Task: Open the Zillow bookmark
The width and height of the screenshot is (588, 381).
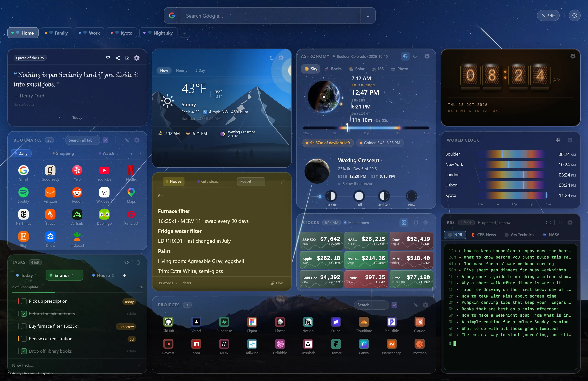Action: coord(50,239)
